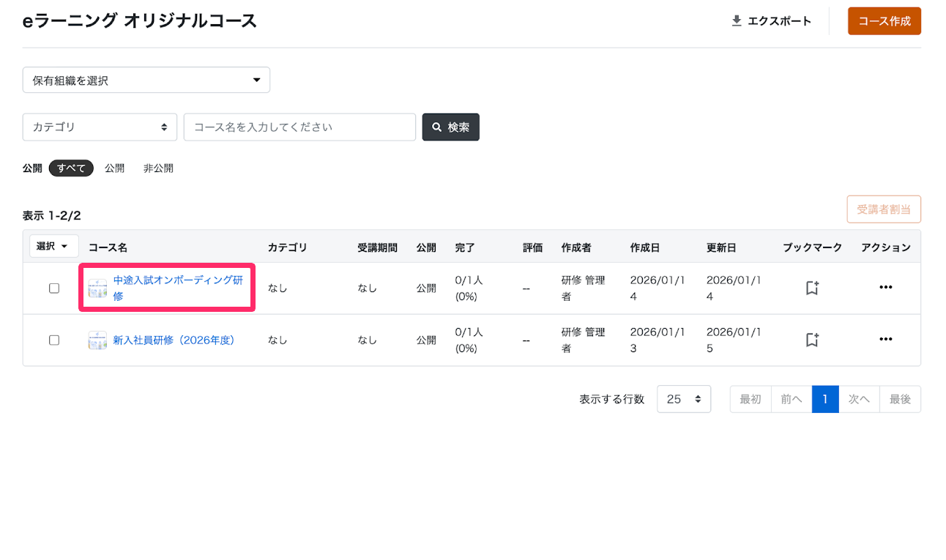Screen dimensions: 946x560
Task: Click 2026/01/15 update date cell
Action: click(734, 340)
